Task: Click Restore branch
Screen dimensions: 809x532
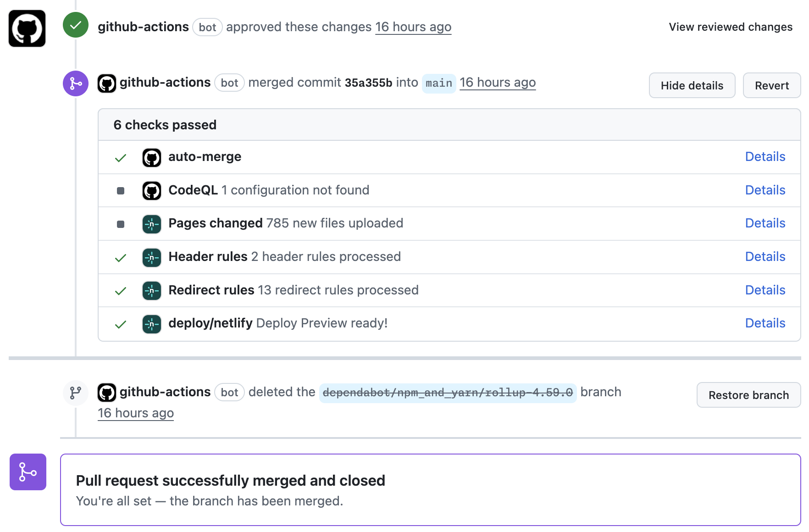Action: pos(748,395)
